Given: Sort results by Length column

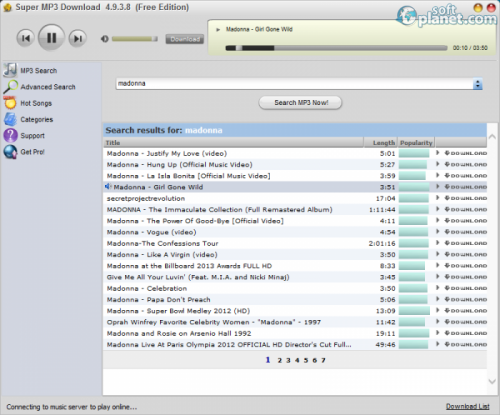Looking at the screenshot, I should pyautogui.click(x=380, y=143).
